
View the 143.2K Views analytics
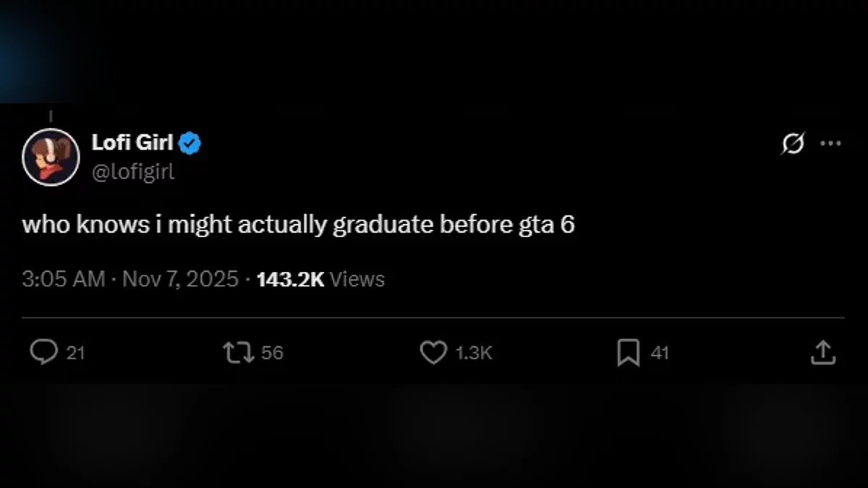coord(320,279)
